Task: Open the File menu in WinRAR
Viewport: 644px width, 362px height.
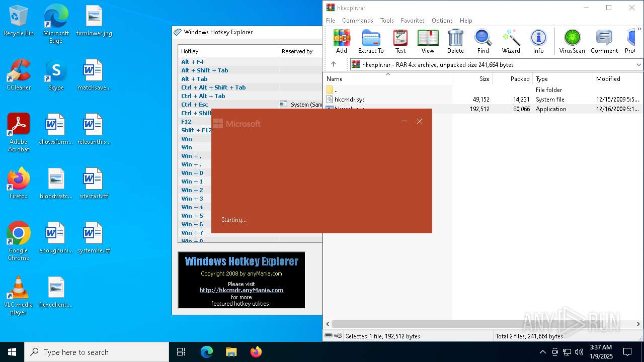Action: [331, 21]
